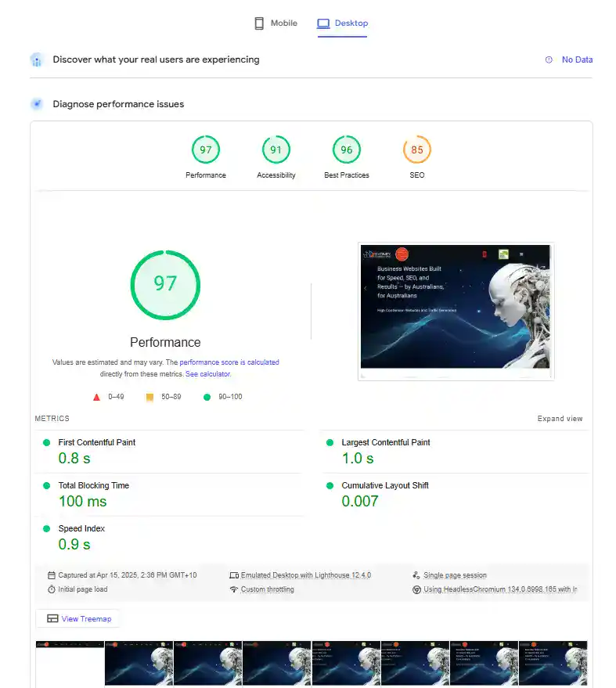The image size is (616, 688).
Task: Click the No Data info icon
Action: click(x=549, y=59)
